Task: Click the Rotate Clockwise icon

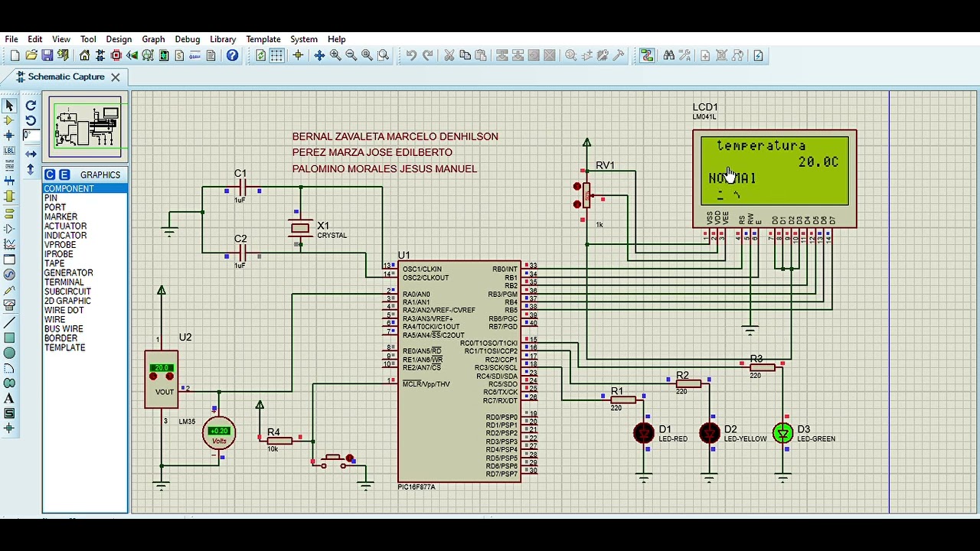Action: coord(31,106)
